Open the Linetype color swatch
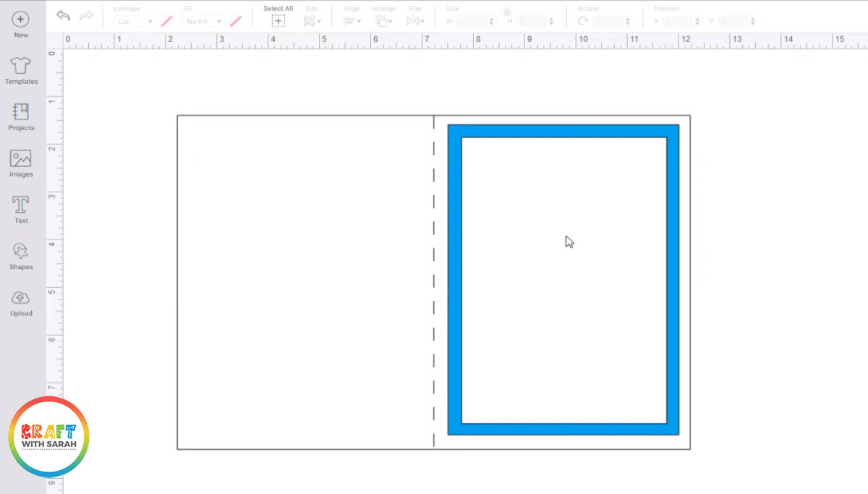 point(166,21)
